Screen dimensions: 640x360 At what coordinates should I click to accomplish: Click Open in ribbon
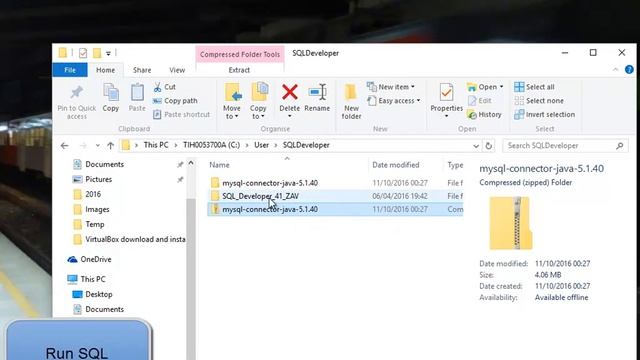[x=485, y=87]
